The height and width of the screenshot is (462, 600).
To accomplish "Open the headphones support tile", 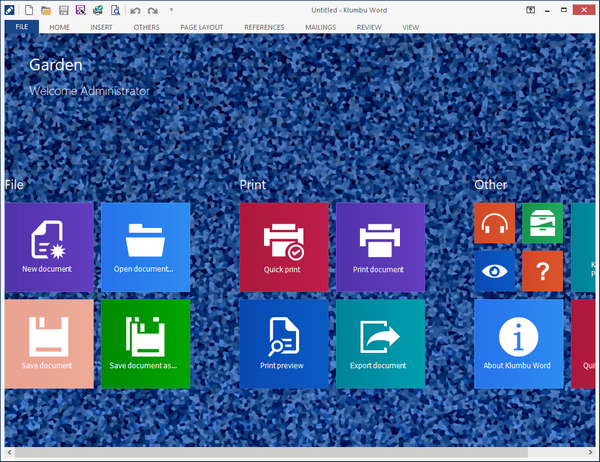I will point(494,223).
